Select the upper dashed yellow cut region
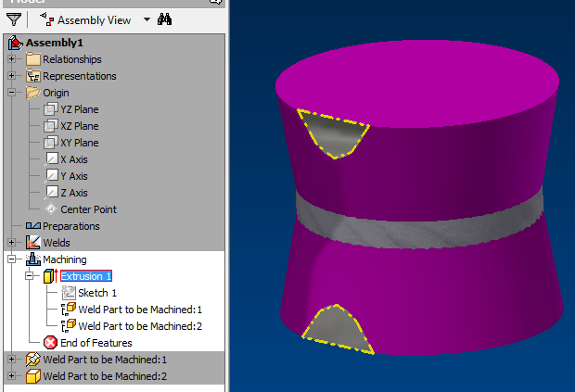This screenshot has width=575, height=392. tap(333, 133)
